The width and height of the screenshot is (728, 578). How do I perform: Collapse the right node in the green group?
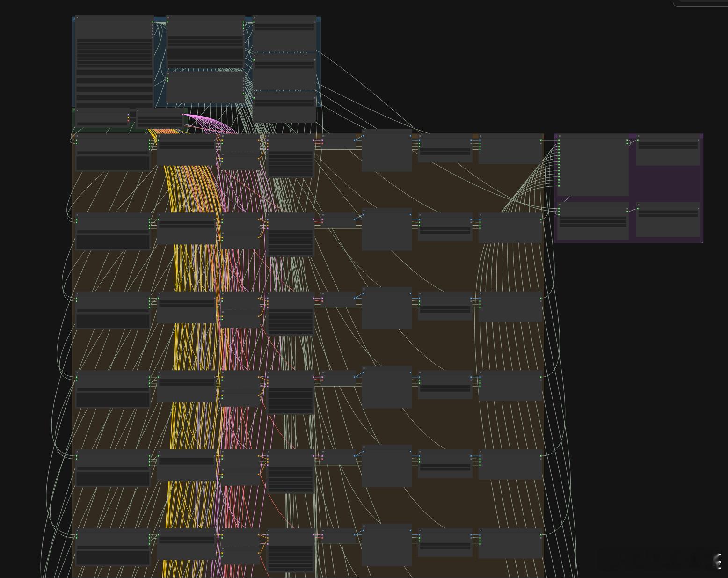[138, 110]
